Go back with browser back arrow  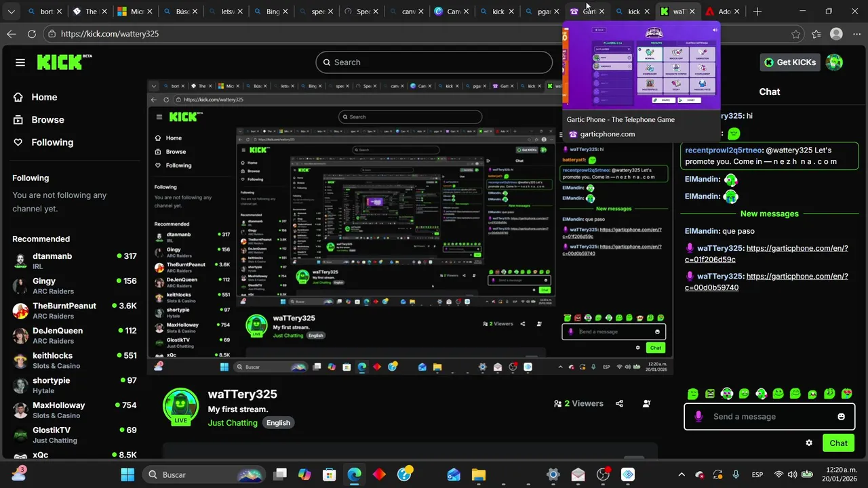point(12,34)
